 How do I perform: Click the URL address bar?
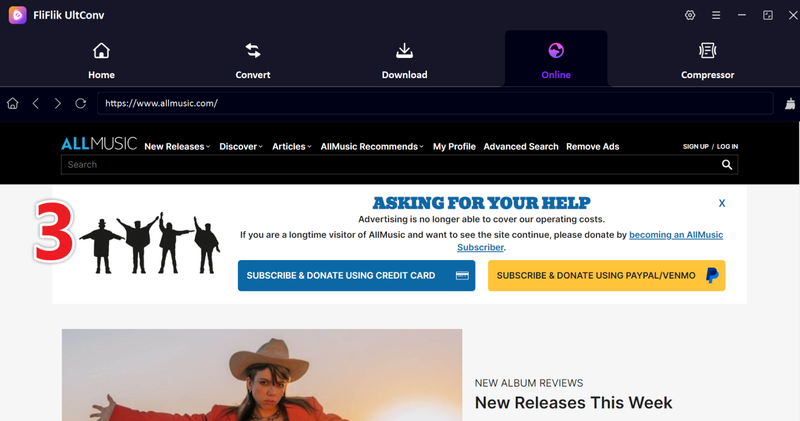tap(435, 103)
